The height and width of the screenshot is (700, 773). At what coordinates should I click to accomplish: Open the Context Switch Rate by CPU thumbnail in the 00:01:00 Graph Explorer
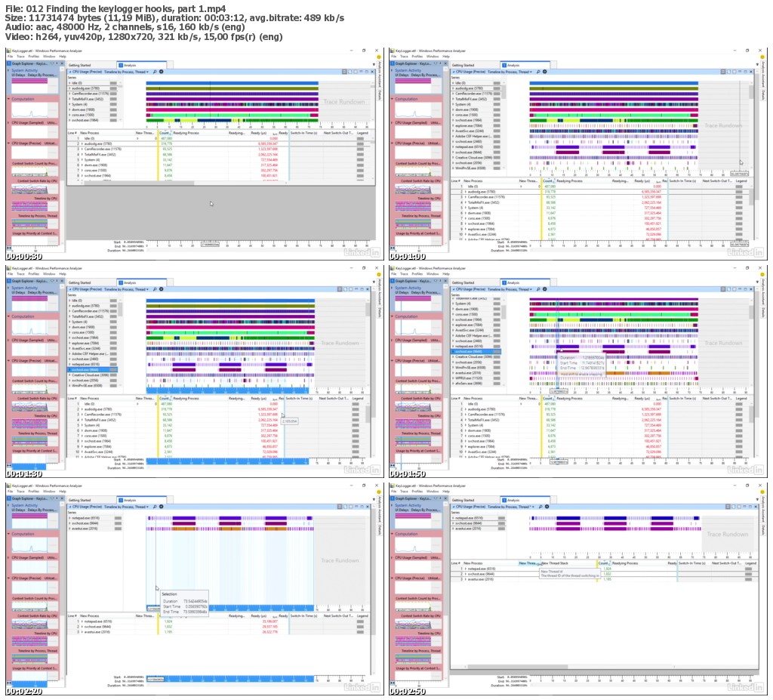[x=418, y=189]
